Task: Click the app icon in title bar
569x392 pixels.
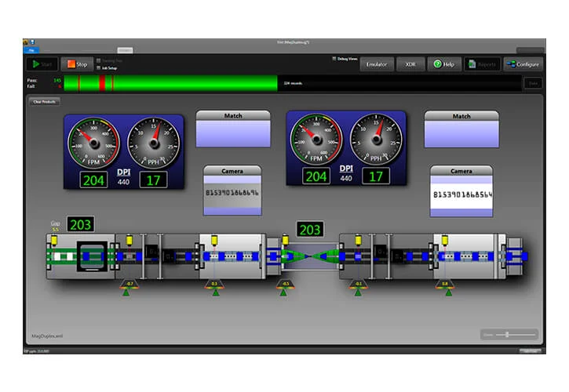Action: point(26,42)
